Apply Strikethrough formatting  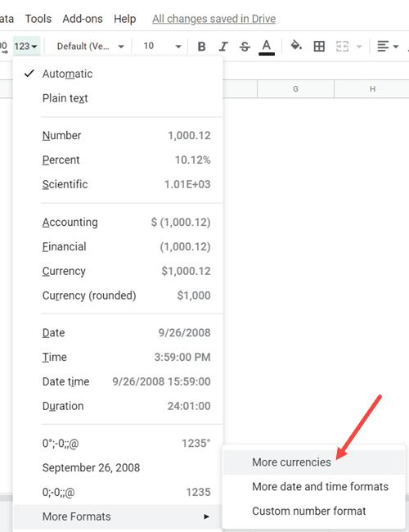coord(245,46)
